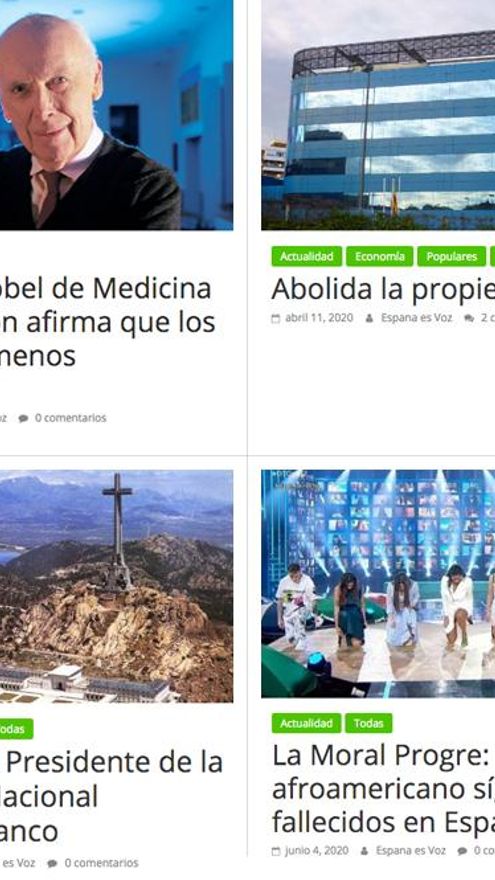The image size is (495, 880).
Task: Click the author icon beside Espana es Voz under Abolida headline
Action: point(369,318)
